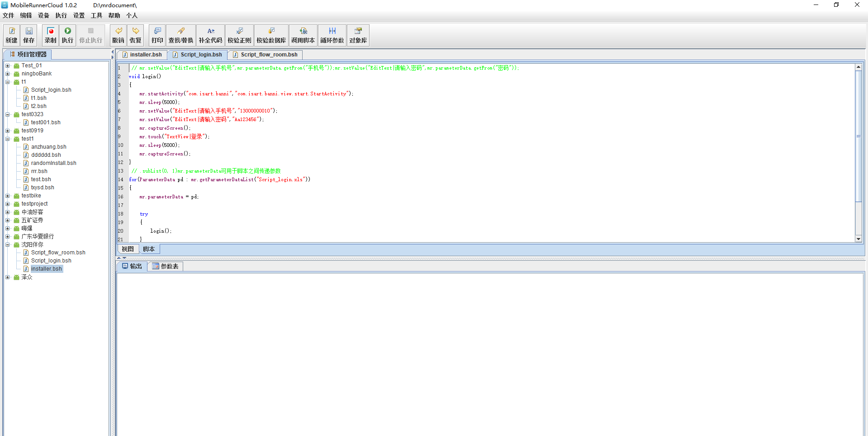Click the 循环参数 loop parameters icon
The width and height of the screenshot is (868, 436).
[x=332, y=35]
